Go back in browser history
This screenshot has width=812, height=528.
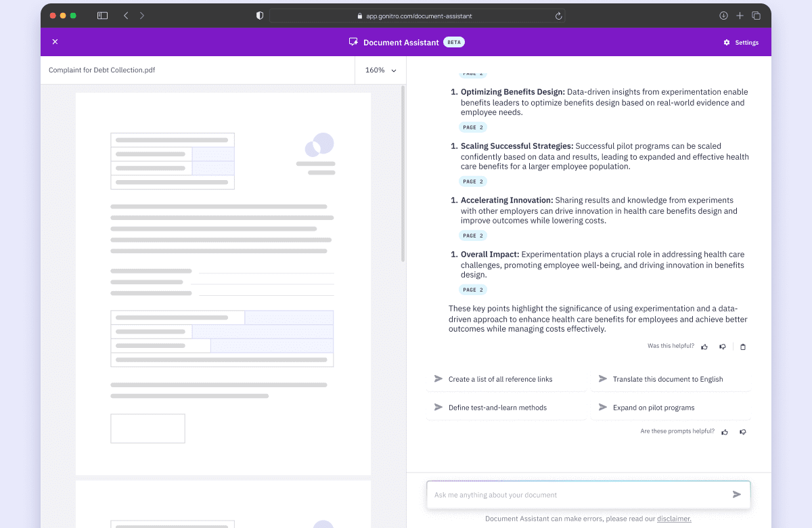click(x=126, y=16)
